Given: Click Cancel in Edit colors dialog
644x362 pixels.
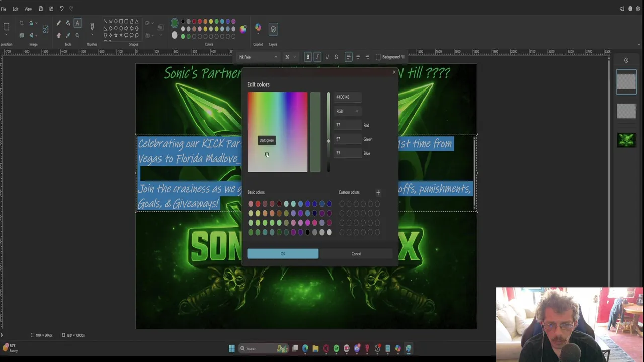Looking at the screenshot, I should pyautogui.click(x=356, y=254).
